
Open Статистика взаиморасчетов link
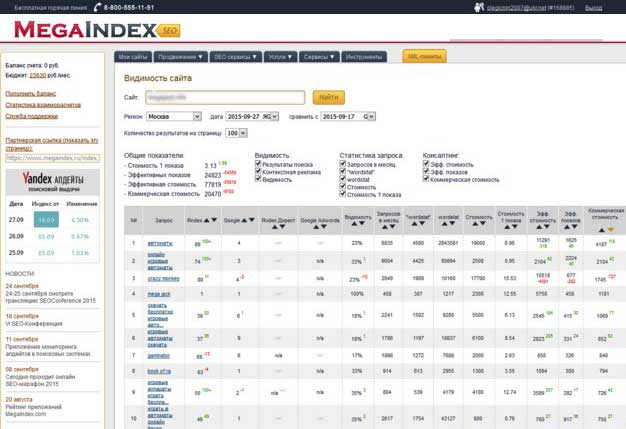click(x=43, y=105)
